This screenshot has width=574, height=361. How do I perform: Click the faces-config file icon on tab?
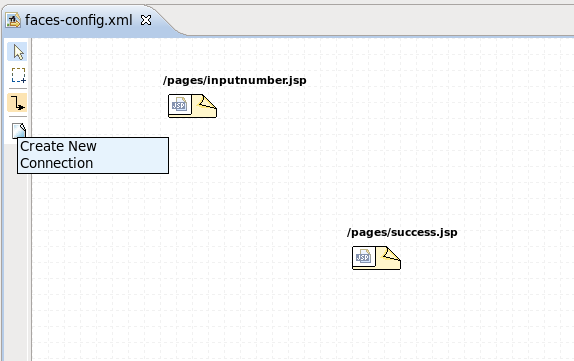(13, 20)
